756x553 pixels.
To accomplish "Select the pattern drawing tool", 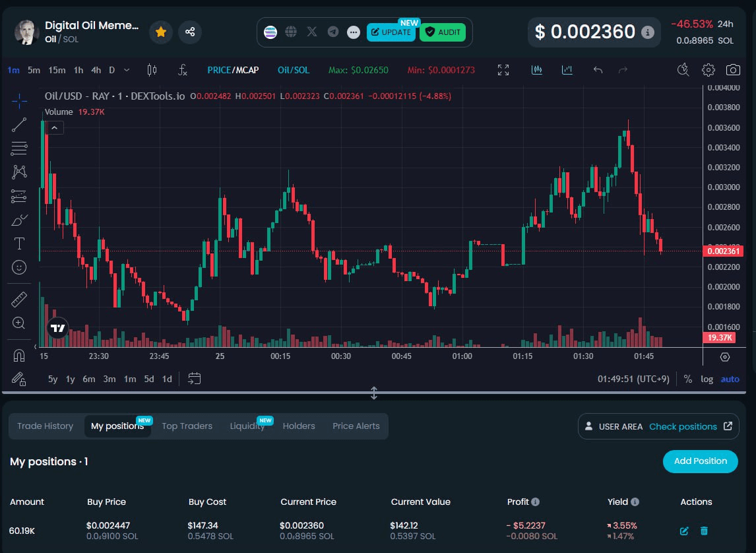I will (19, 172).
